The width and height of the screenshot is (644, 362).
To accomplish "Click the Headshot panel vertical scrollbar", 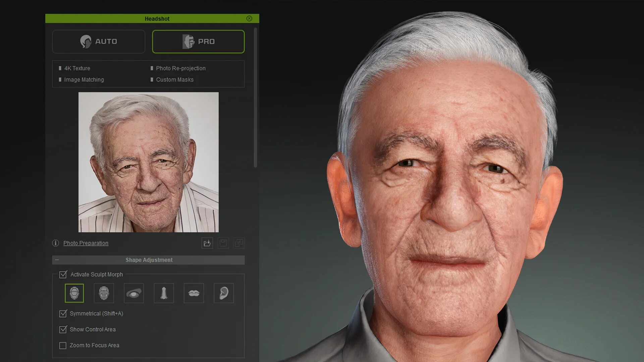I will coord(256,97).
